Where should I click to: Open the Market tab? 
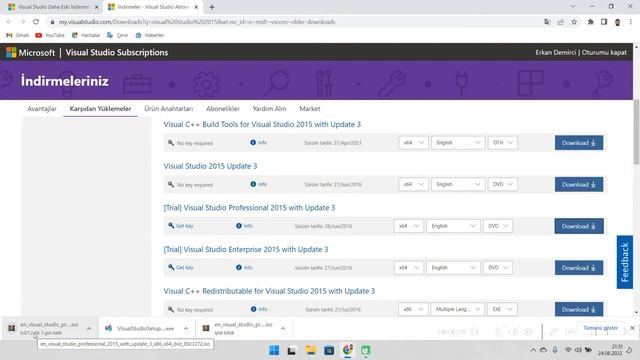[x=310, y=109]
